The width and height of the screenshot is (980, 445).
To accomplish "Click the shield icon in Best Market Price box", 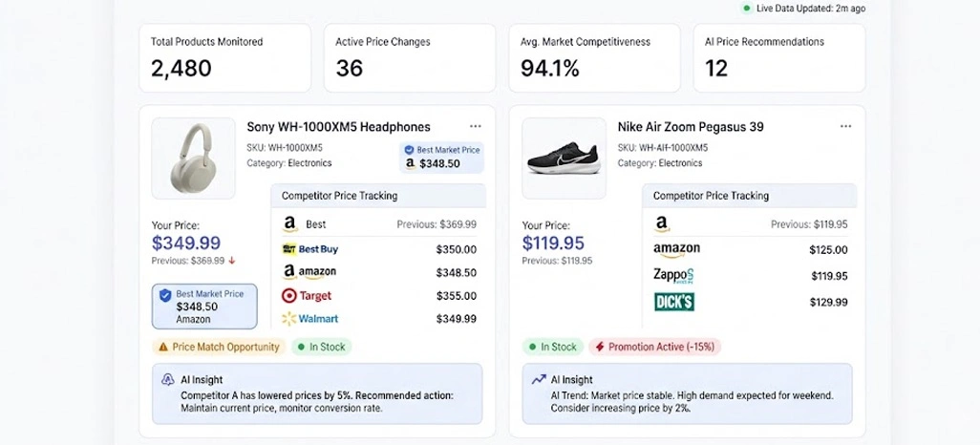I will click(165, 295).
